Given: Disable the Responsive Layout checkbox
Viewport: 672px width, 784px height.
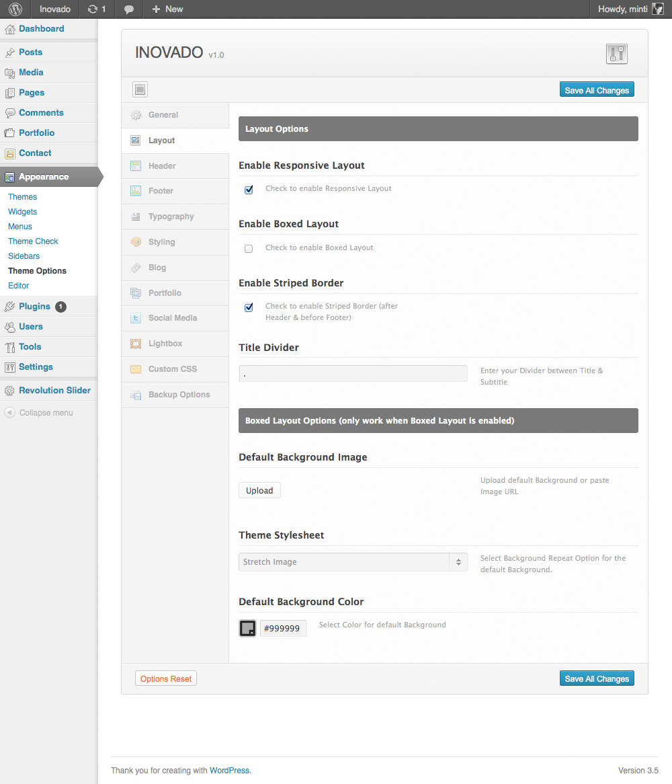Looking at the screenshot, I should tap(249, 190).
